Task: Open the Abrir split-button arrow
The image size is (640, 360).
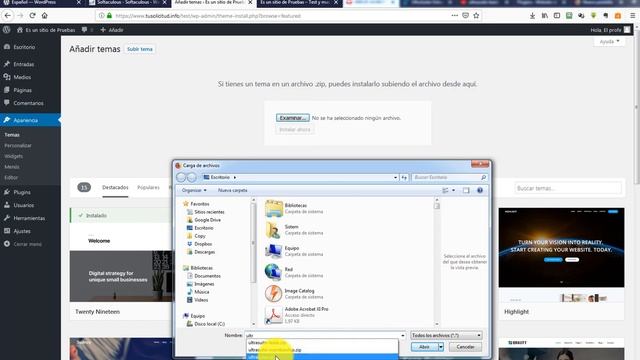Action: click(441, 347)
